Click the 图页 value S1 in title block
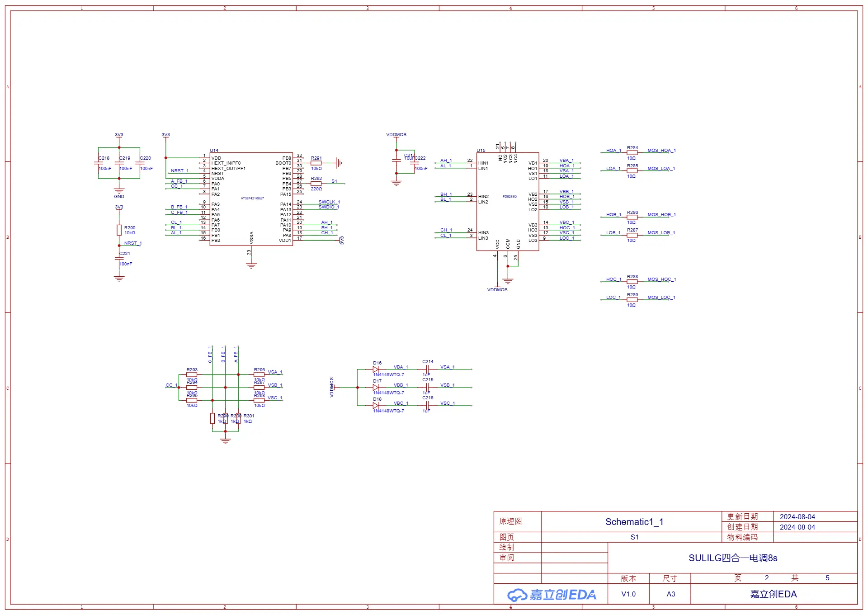This screenshot has width=868, height=615. point(635,537)
